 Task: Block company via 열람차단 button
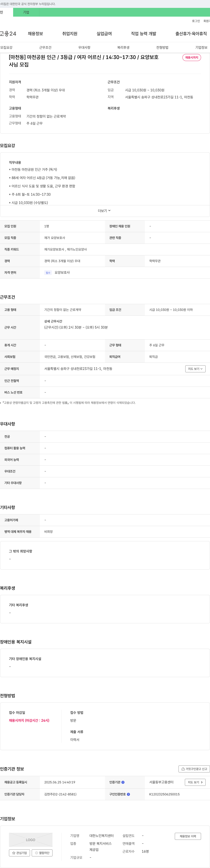(x=42, y=853)
